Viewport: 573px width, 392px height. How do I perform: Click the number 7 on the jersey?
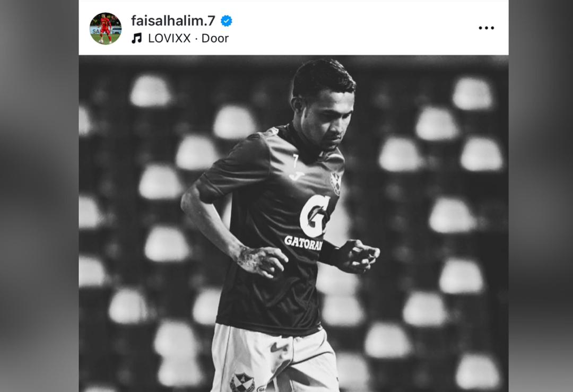[x=296, y=161]
